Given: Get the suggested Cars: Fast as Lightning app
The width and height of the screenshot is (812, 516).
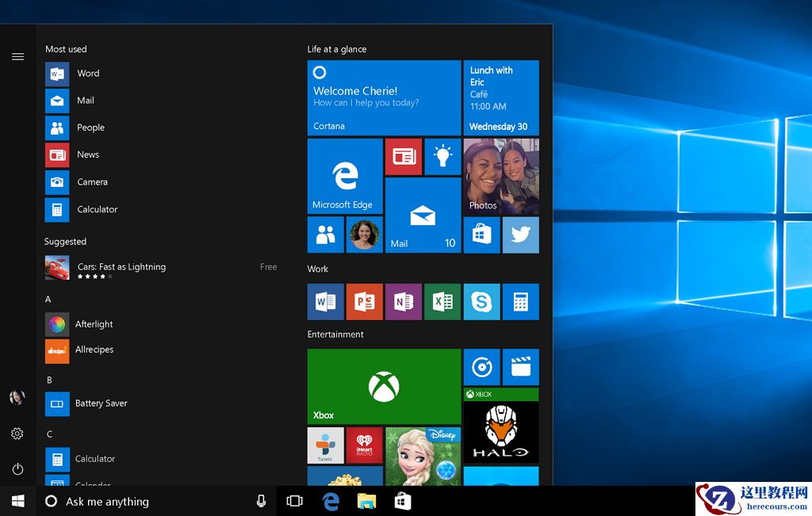Looking at the screenshot, I should pyautogui.click(x=121, y=267).
